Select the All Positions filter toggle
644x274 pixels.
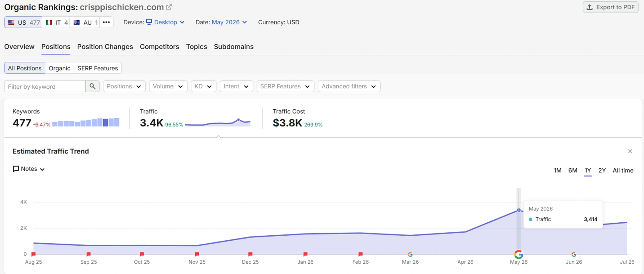coord(25,68)
